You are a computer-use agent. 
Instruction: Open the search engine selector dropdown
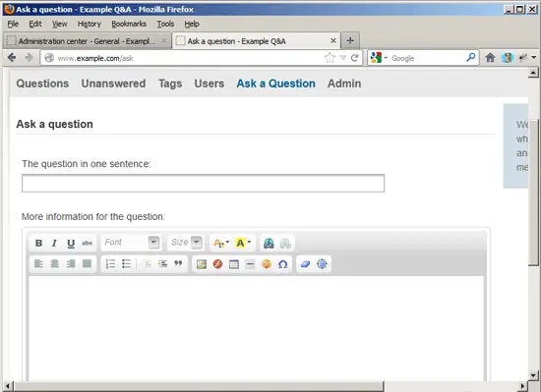click(x=379, y=58)
